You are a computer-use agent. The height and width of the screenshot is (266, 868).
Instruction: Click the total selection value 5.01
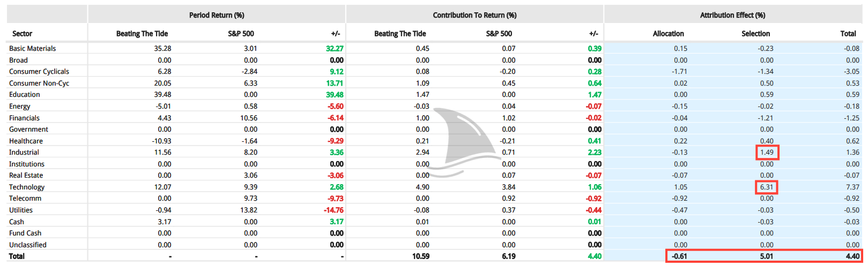click(x=767, y=256)
